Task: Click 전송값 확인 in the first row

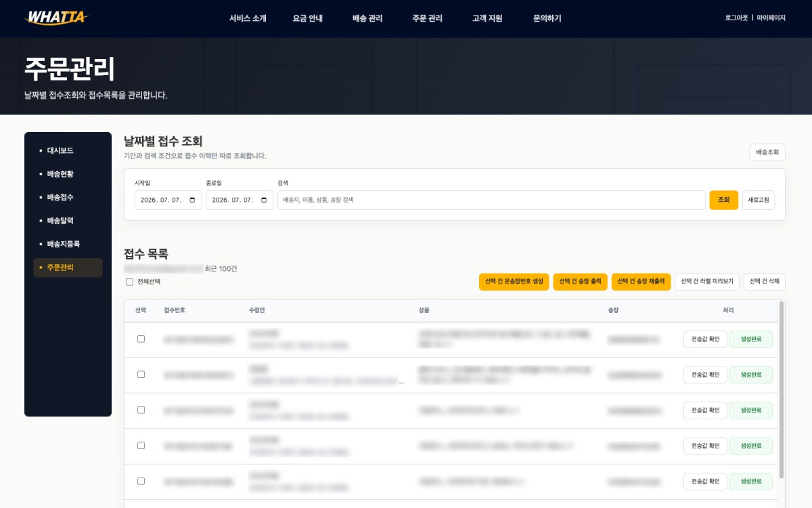Action: pyautogui.click(x=705, y=339)
